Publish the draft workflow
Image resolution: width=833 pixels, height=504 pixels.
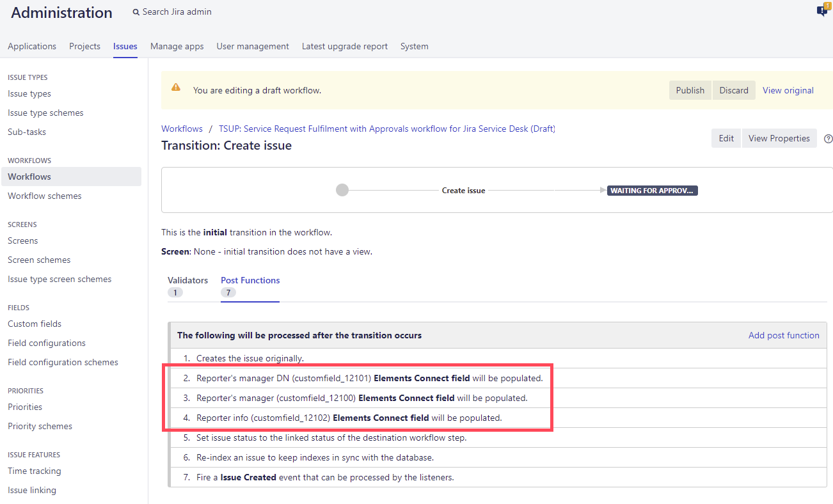click(x=690, y=90)
